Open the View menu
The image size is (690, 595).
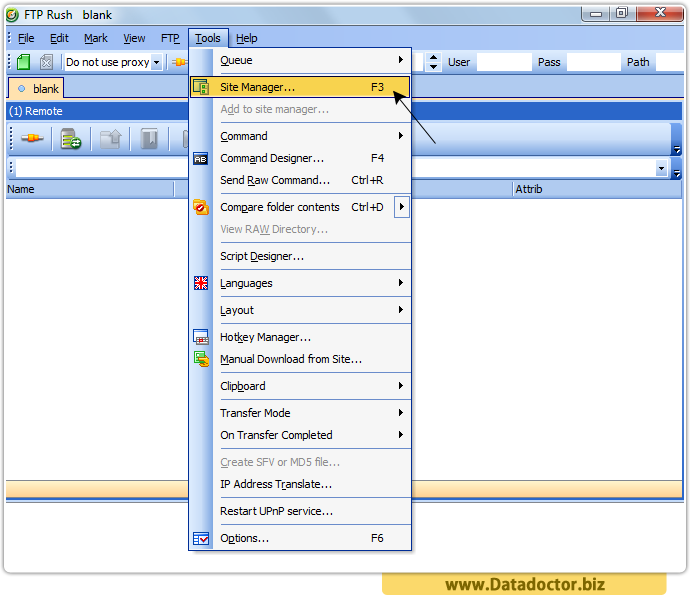coord(134,38)
